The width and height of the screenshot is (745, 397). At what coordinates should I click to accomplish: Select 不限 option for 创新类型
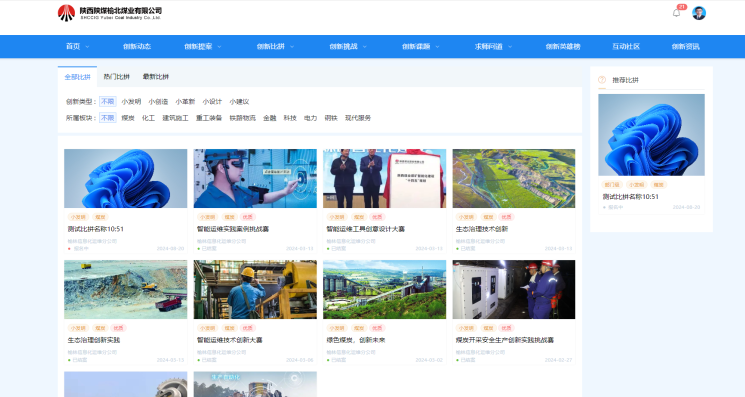[x=108, y=102]
